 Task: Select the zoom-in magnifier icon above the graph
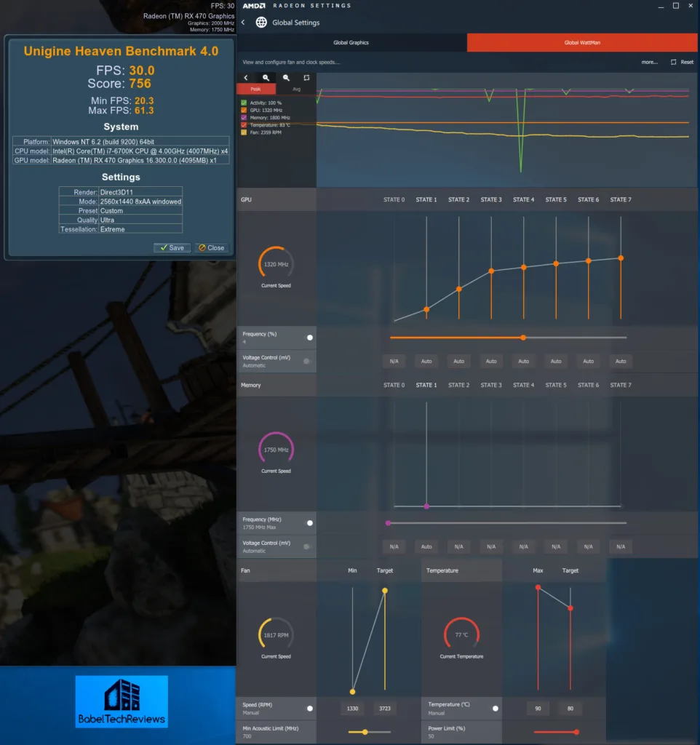(266, 77)
